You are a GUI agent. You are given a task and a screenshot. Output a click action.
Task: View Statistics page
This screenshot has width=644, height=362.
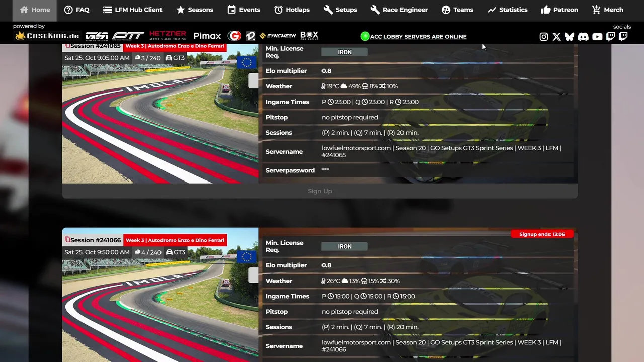tap(507, 10)
